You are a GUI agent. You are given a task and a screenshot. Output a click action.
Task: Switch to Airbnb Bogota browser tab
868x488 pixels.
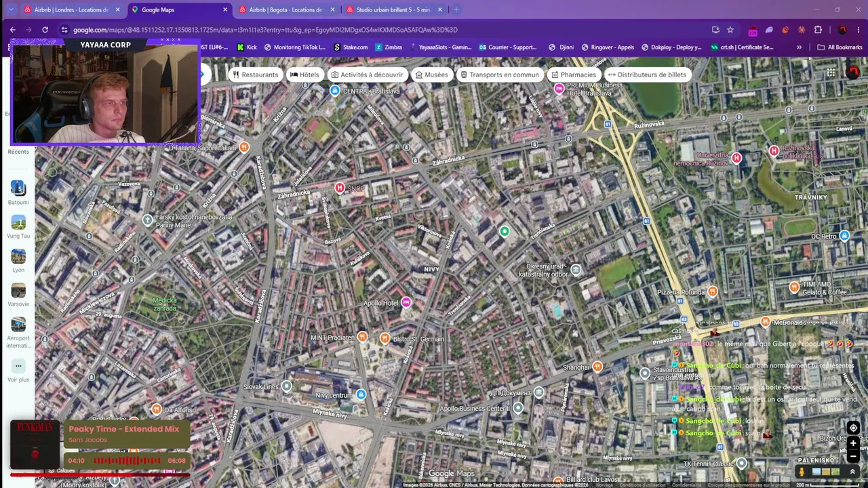pos(286,10)
